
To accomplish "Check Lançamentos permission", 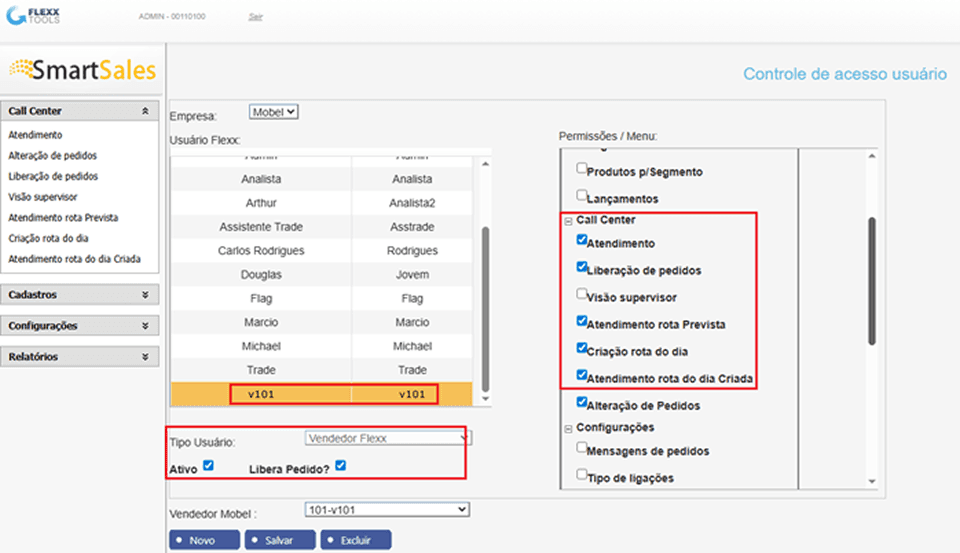I will 582,195.
